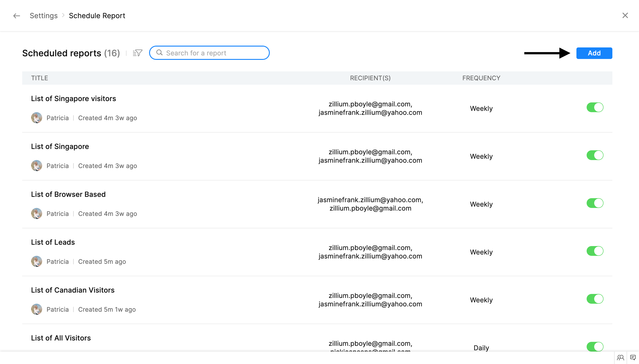639x364 pixels.
Task: Disable the List of Singapore visitors schedule
Action: [595, 108]
